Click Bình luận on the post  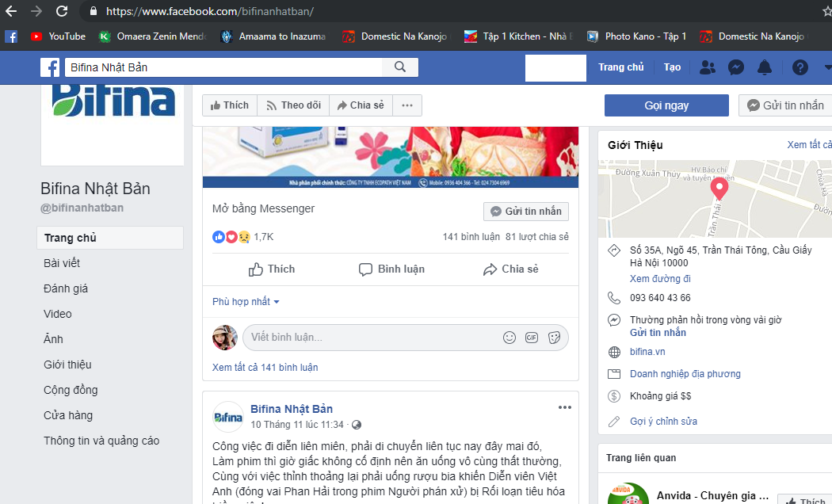tap(391, 269)
